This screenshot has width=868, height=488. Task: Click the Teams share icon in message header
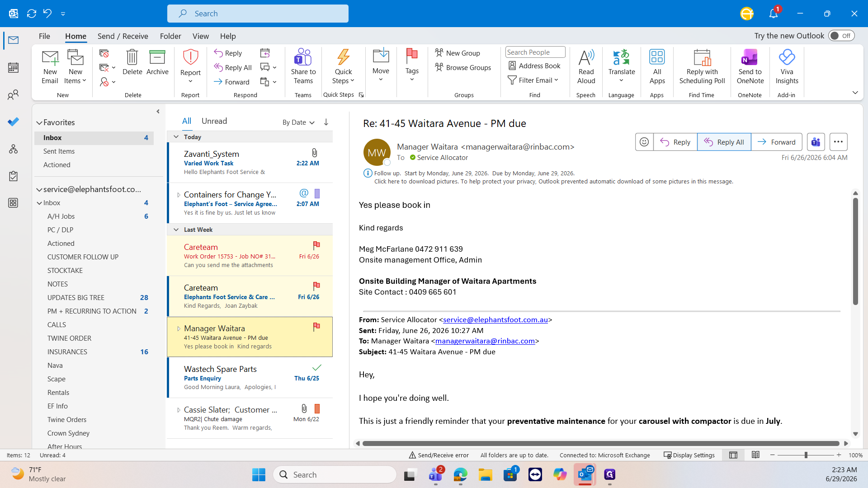point(816,142)
